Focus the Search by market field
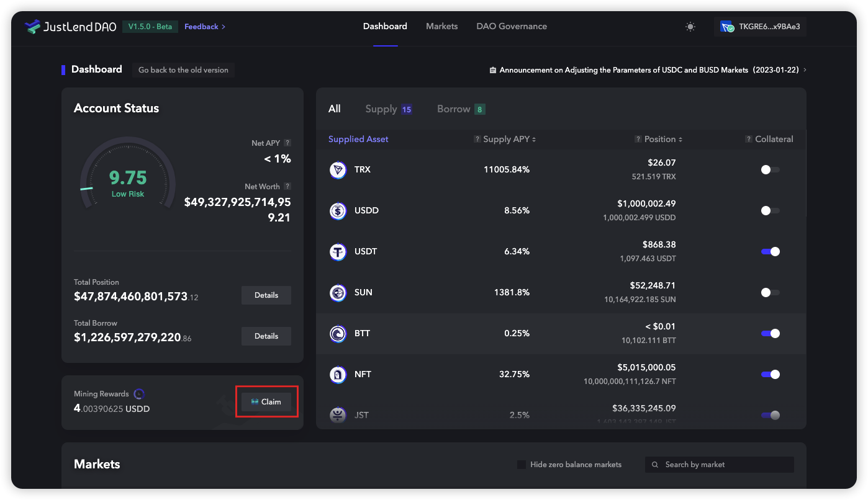 720,465
